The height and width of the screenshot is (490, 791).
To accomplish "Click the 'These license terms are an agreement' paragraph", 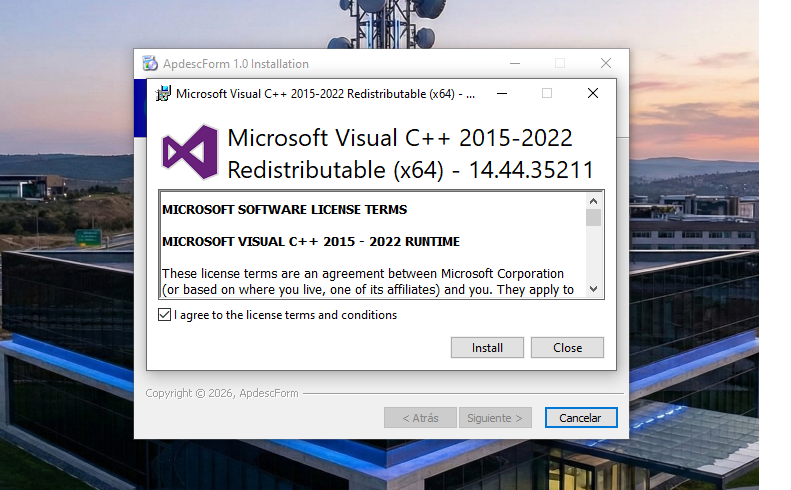I will 368,282.
